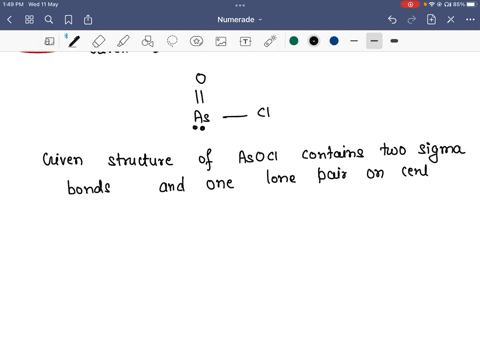Go back with the left chevron

tap(9, 20)
